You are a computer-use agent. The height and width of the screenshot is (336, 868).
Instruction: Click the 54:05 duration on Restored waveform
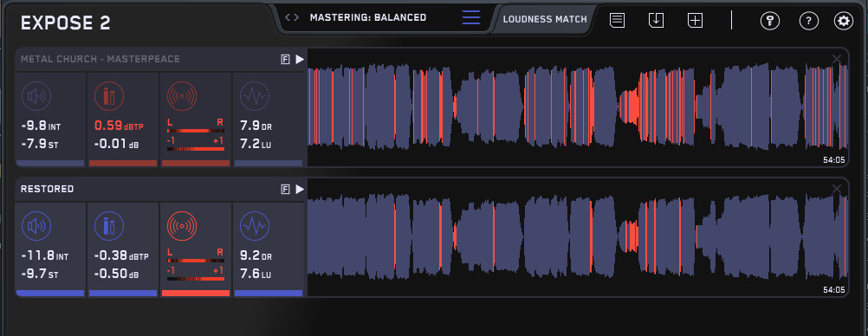tap(834, 289)
